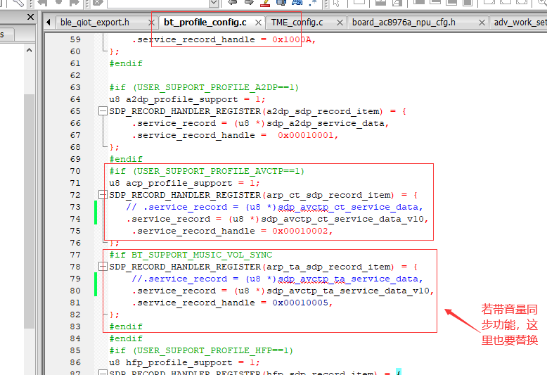Switch to the TME_config.c tab
Image resolution: width=548 pixels, height=375 pixels.
[297, 22]
